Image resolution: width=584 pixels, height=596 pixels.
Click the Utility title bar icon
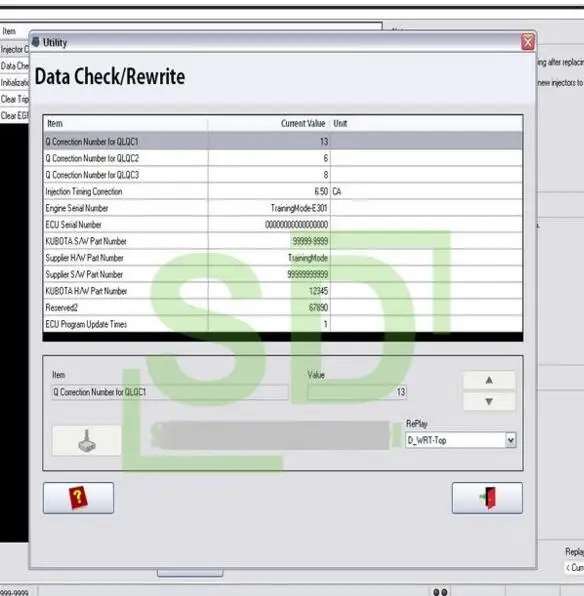(x=35, y=42)
